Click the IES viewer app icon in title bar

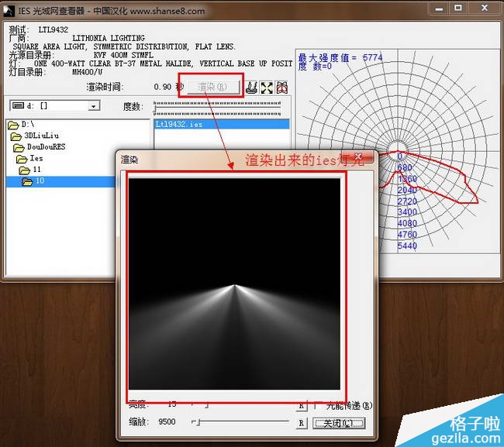coord(10,11)
